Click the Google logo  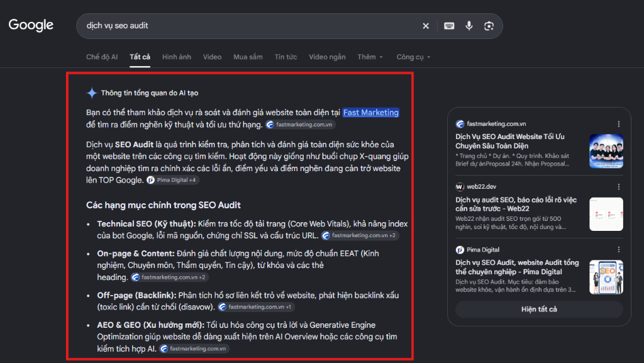(x=31, y=25)
